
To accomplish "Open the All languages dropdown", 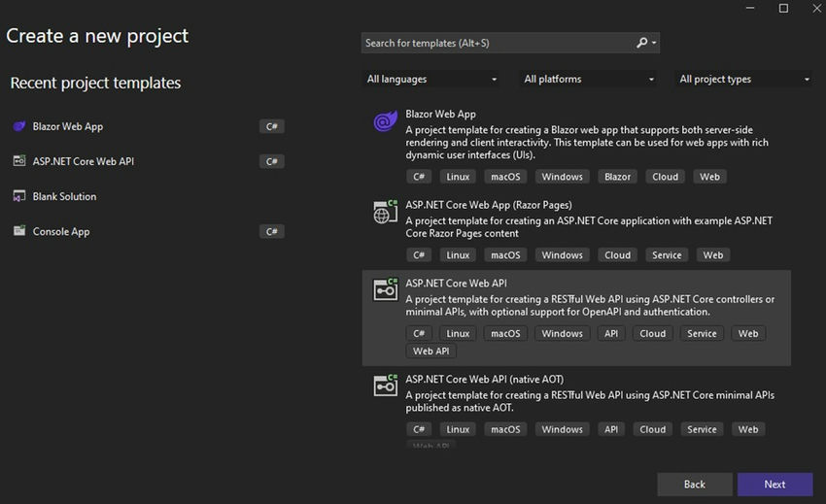I will [431, 80].
